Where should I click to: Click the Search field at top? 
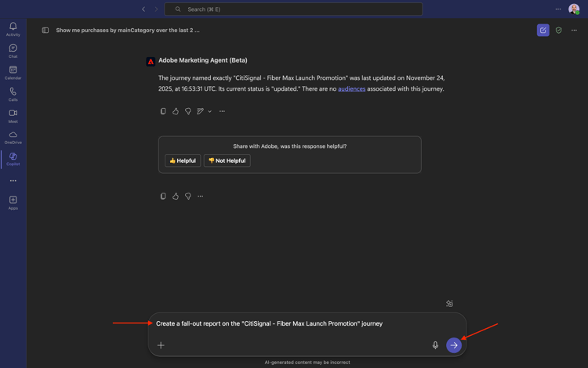(293, 9)
